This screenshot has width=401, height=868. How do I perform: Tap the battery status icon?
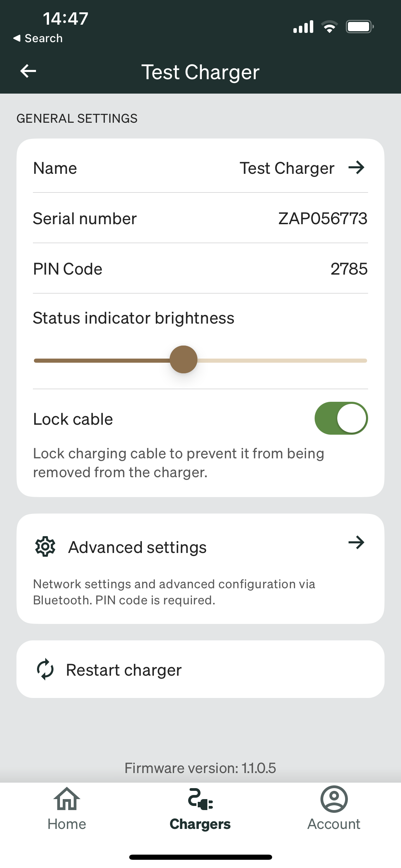coord(360,27)
